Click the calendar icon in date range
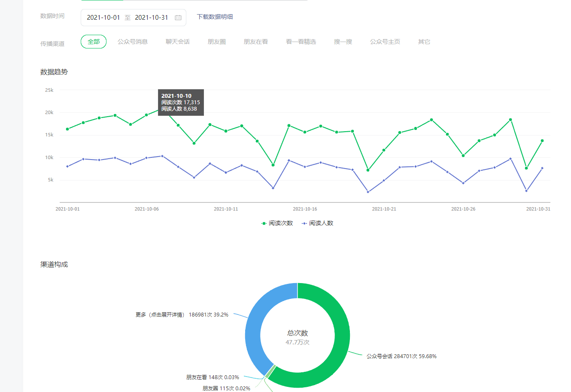This screenshot has width=571, height=392. (178, 18)
